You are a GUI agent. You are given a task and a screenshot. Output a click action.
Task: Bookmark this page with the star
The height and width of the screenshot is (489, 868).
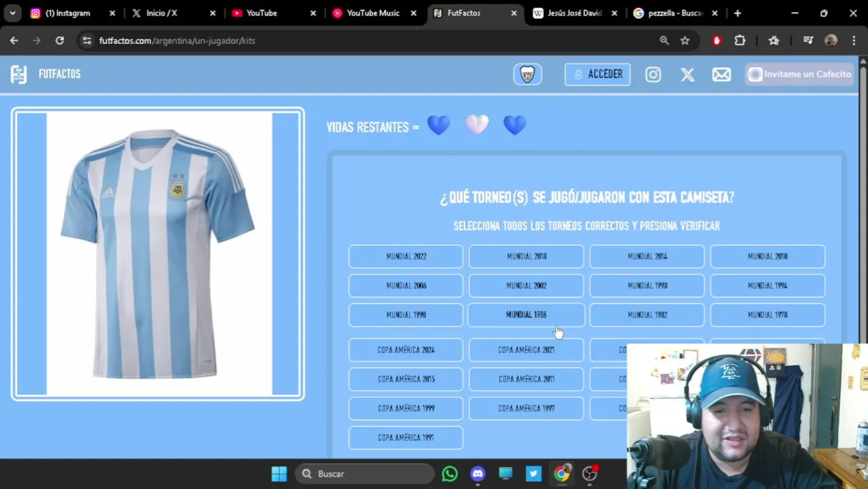(685, 41)
